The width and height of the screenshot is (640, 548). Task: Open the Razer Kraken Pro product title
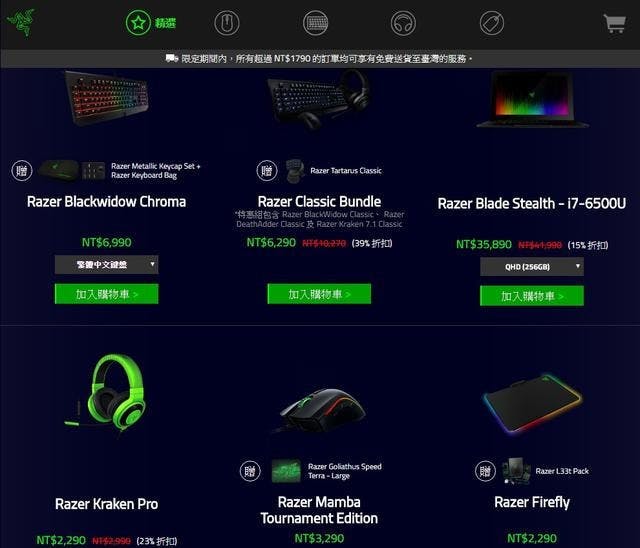[107, 504]
